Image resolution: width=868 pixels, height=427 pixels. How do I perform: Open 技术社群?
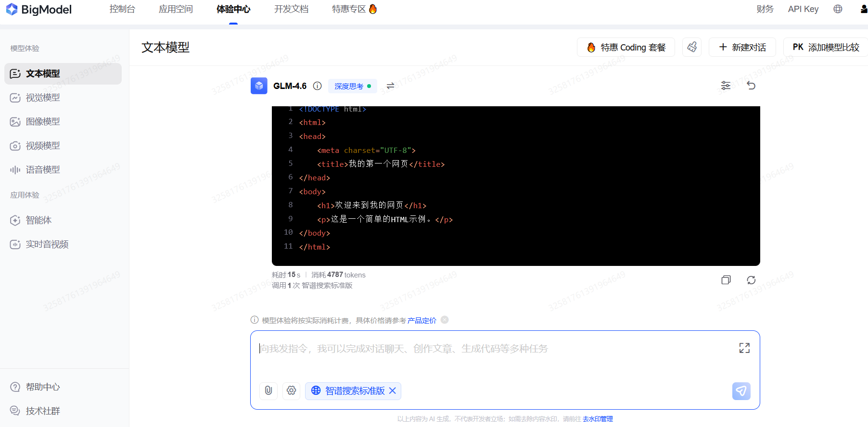[x=35, y=411]
